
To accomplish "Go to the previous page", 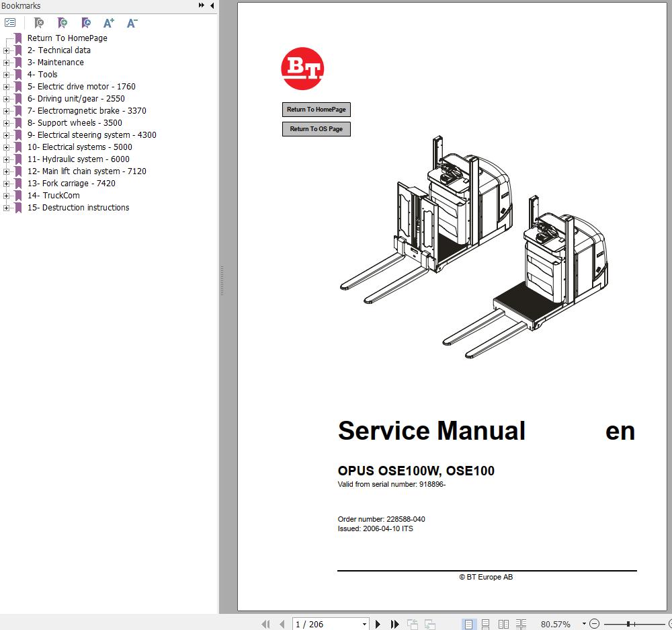I will click(282, 624).
